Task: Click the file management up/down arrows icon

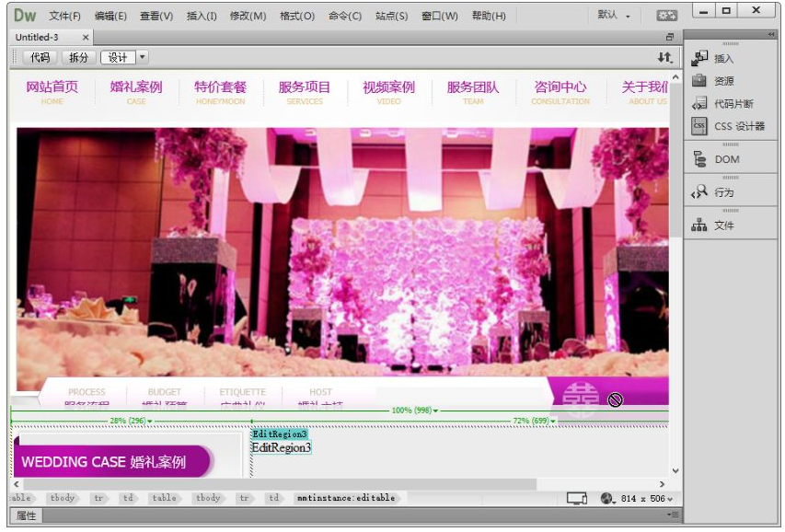Action: point(664,57)
